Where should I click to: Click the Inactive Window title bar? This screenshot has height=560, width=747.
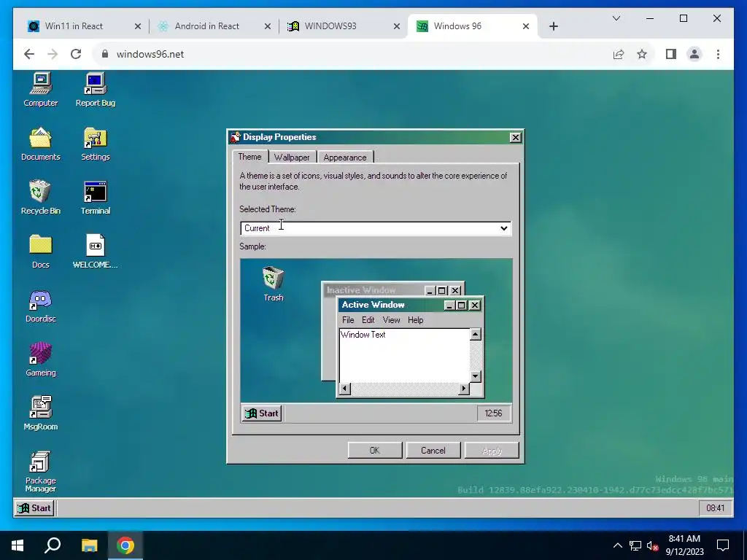pyautogui.click(x=374, y=290)
